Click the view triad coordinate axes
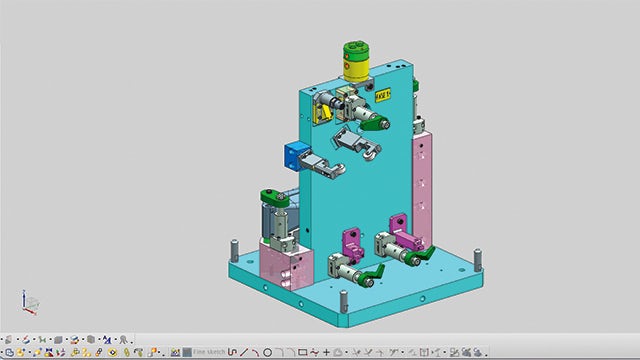This screenshot has height=360, width=640. click(x=30, y=302)
